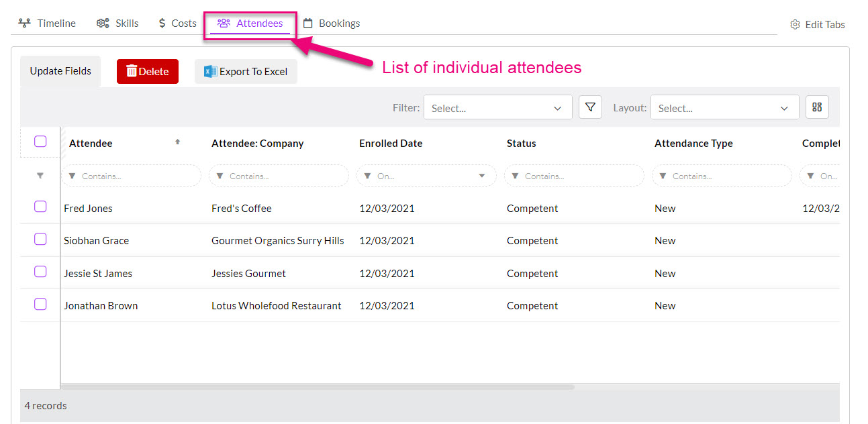This screenshot has height=424, width=868.
Task: Click the grid layout icon button
Action: (817, 107)
